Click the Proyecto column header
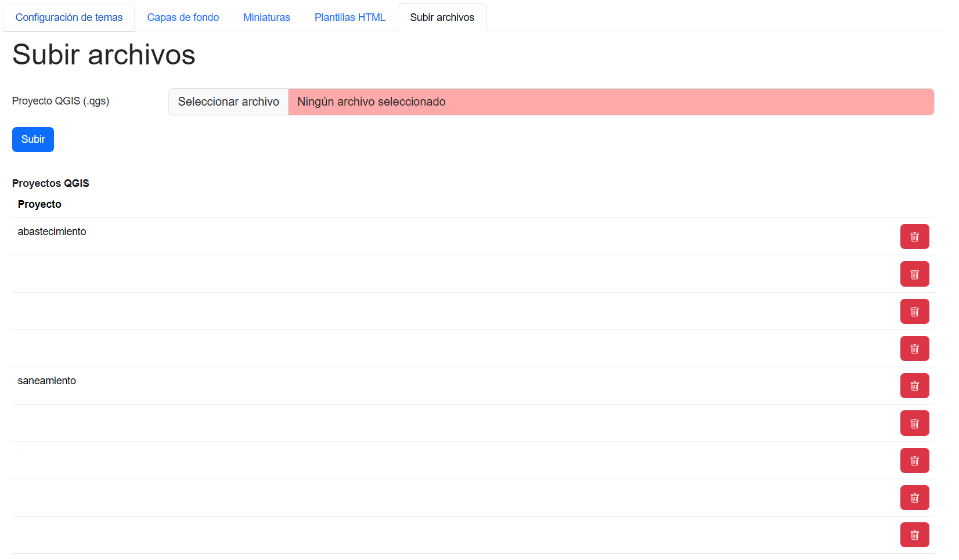 tap(39, 204)
